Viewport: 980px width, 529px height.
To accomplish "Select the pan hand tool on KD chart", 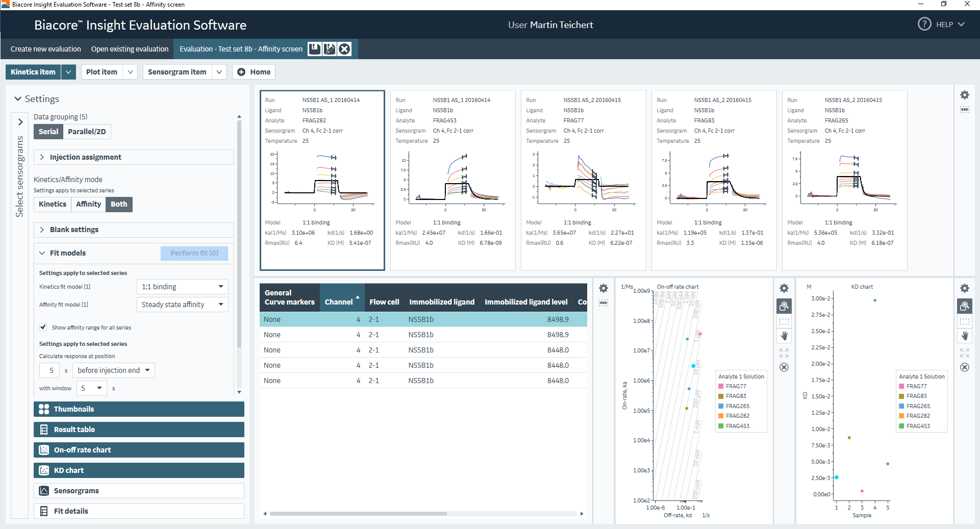I will coord(964,336).
